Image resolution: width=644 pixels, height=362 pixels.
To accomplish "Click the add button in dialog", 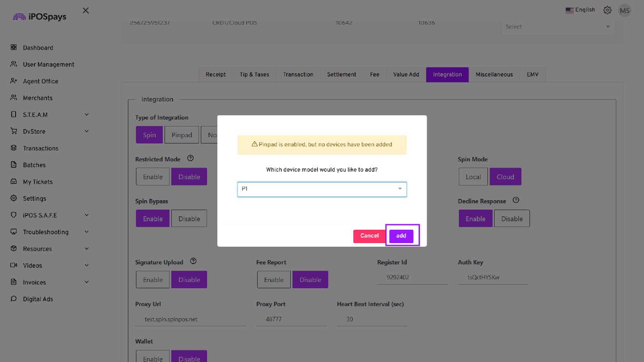I will 401,236.
